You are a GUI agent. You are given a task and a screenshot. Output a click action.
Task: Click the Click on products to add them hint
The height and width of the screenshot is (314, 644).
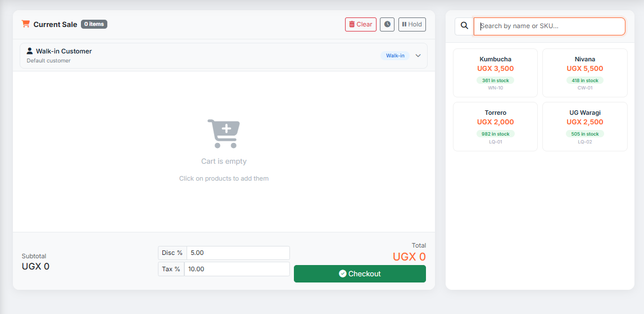click(224, 178)
